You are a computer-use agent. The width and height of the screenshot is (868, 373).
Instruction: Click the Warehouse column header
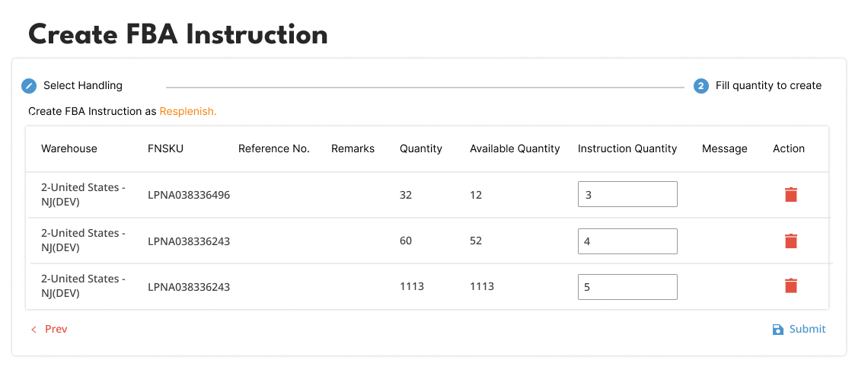(69, 149)
